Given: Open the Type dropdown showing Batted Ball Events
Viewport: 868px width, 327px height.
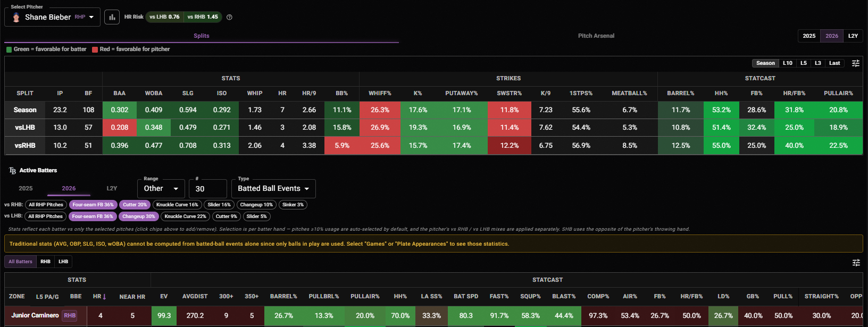Looking at the screenshot, I should (x=273, y=188).
